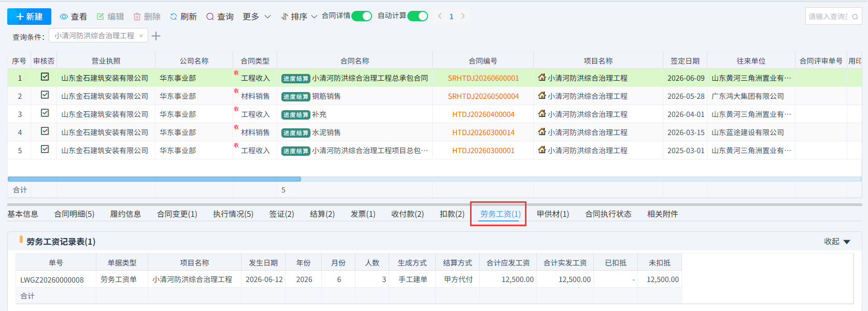868x311 pixels.
Task: Toggle 审核否 checkbox in row 3
Action: coord(45,113)
